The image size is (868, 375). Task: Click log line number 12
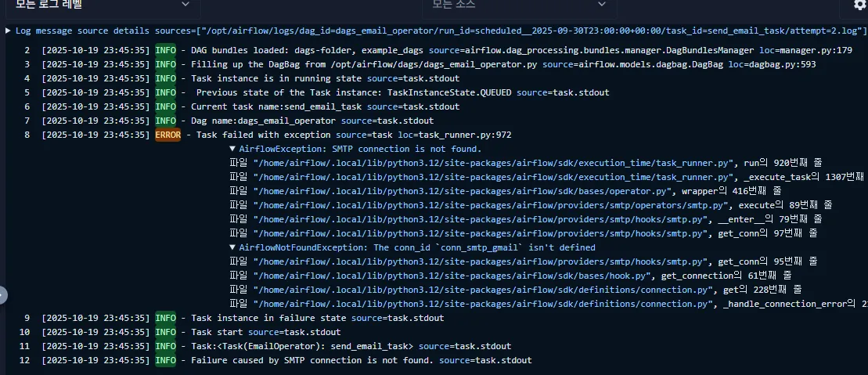coord(25,360)
